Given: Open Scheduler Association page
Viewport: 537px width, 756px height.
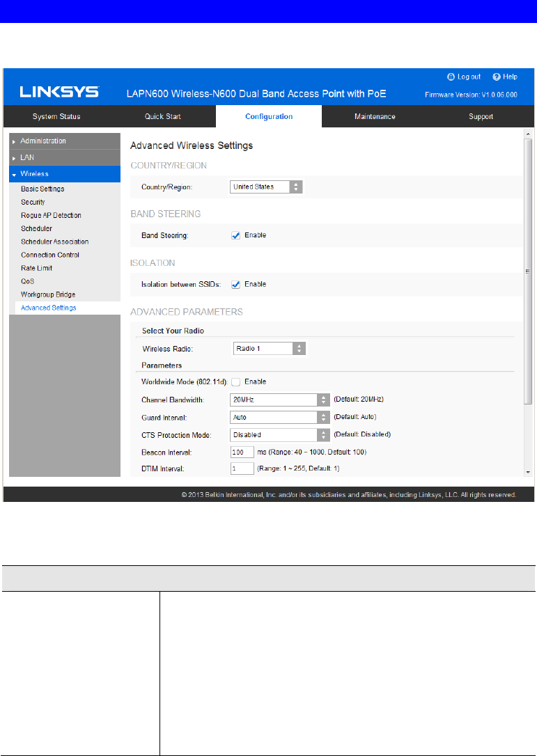Looking at the screenshot, I should [x=54, y=242].
